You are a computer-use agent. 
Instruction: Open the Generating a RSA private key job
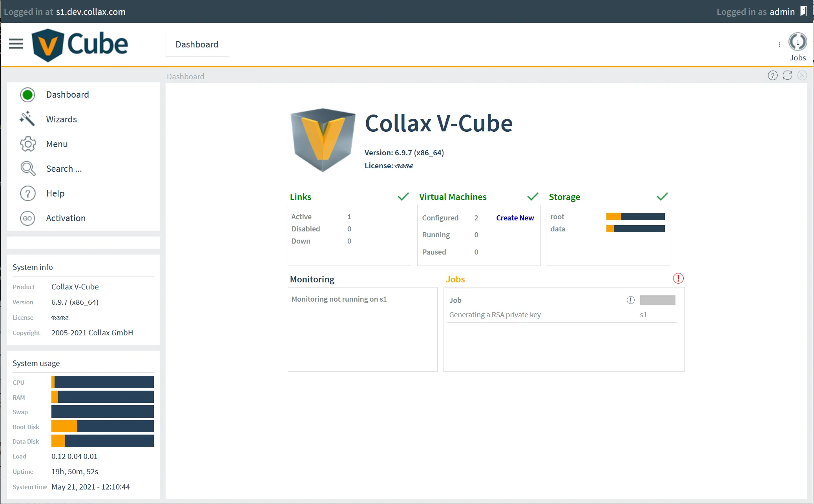click(495, 314)
